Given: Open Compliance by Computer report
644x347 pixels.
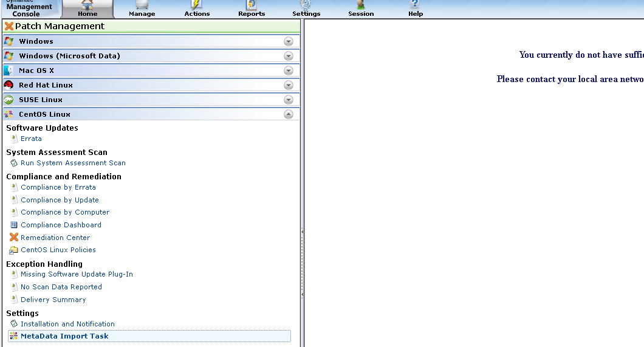Looking at the screenshot, I should (x=65, y=212).
